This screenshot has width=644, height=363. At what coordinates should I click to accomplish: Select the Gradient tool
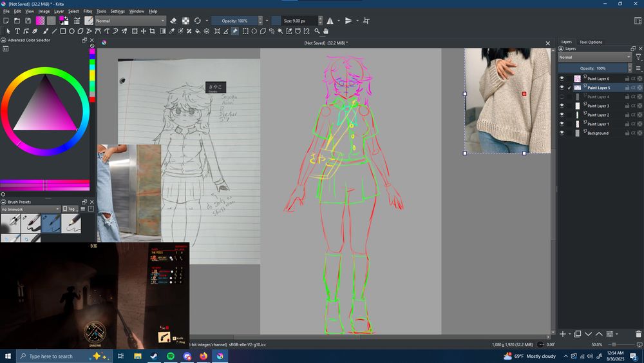163,31
